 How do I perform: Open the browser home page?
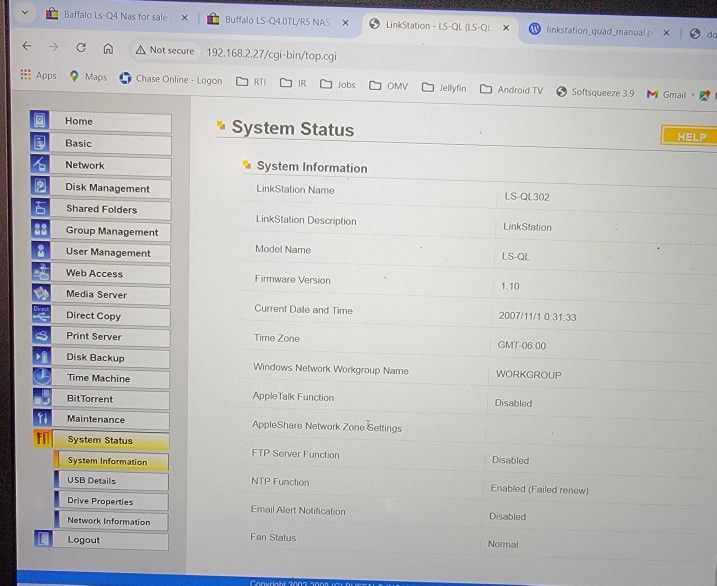click(108, 48)
